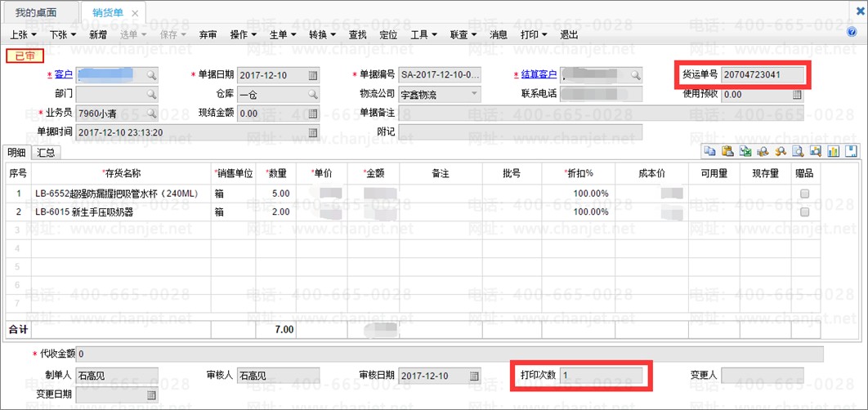Click the Excel export icon in detail toolbar
The height and width of the screenshot is (410, 868).
tap(745, 151)
